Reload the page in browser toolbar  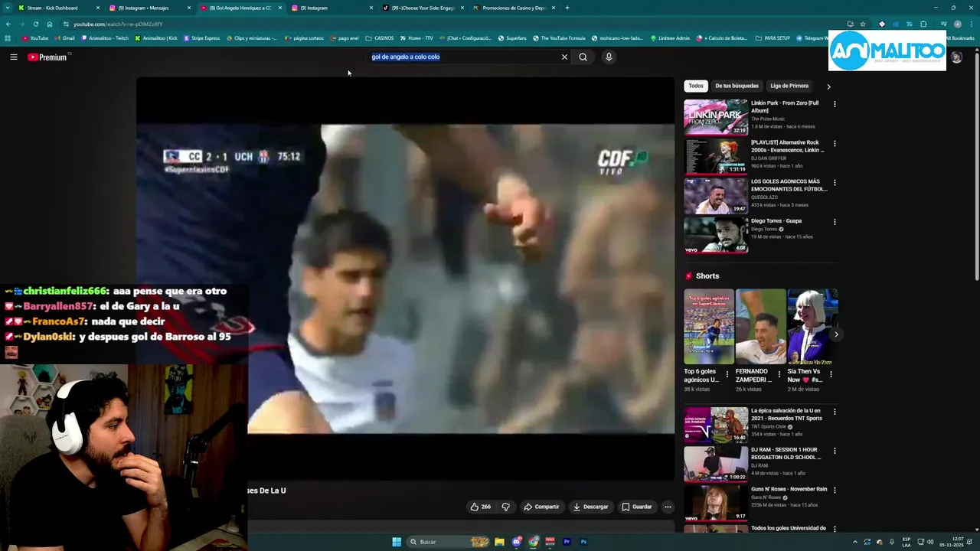tap(35, 24)
